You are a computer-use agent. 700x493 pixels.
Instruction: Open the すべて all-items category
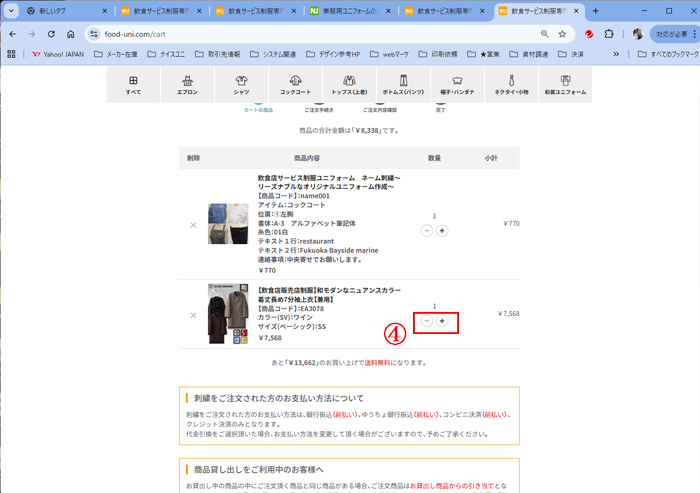pos(133,85)
